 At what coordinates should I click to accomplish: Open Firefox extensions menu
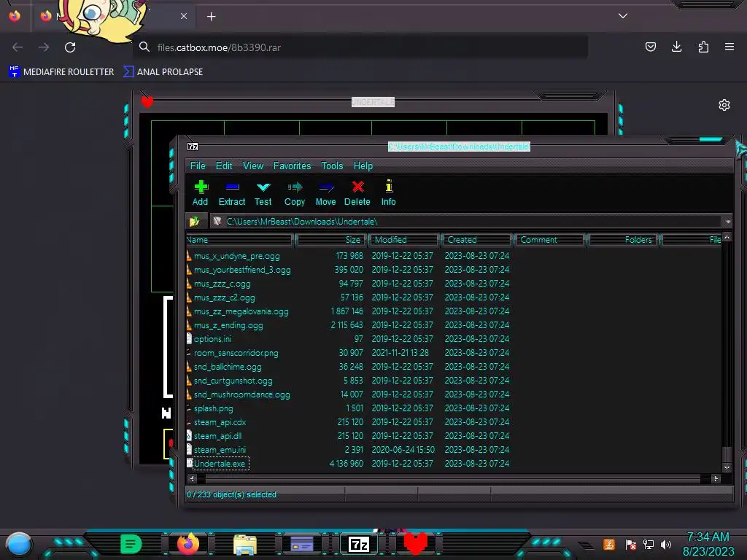[x=703, y=47]
